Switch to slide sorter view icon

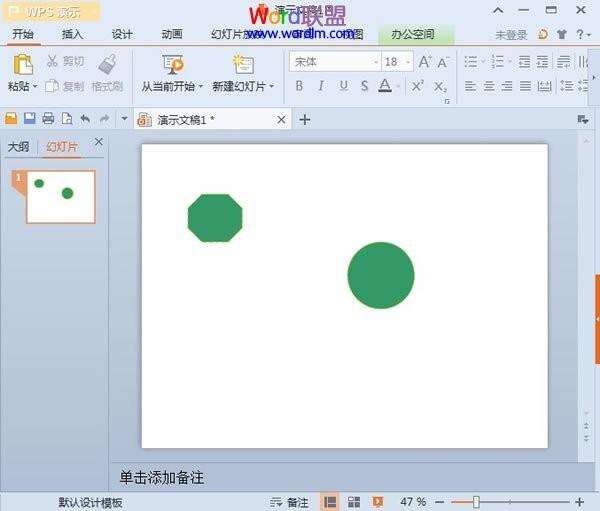[354, 502]
